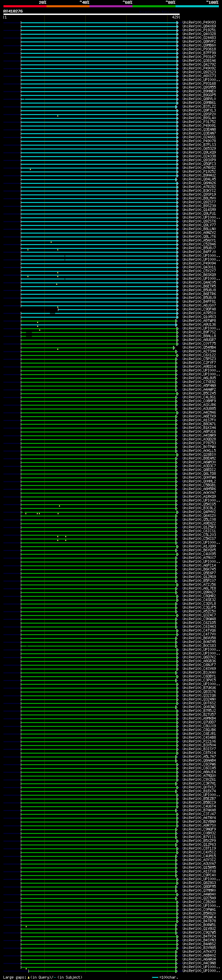
Task: Select the label UniRef100_B3TLZ2
Action: coord(199,106)
